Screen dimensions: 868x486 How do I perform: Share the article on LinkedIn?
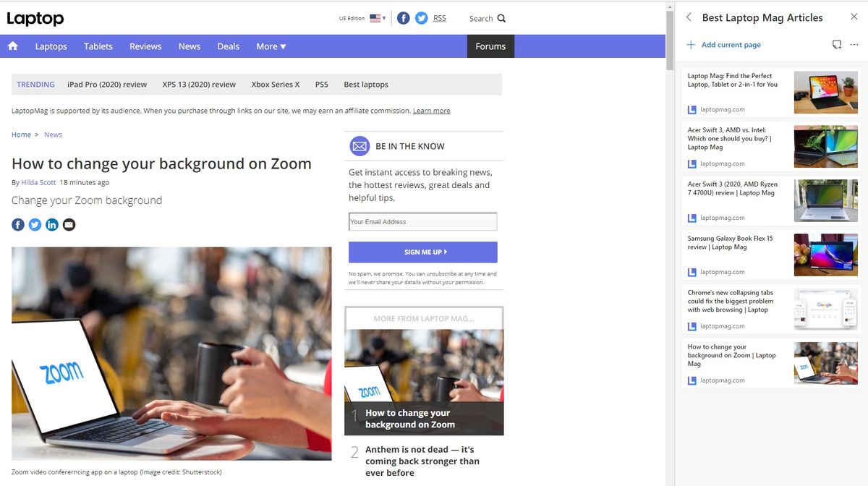click(x=51, y=224)
